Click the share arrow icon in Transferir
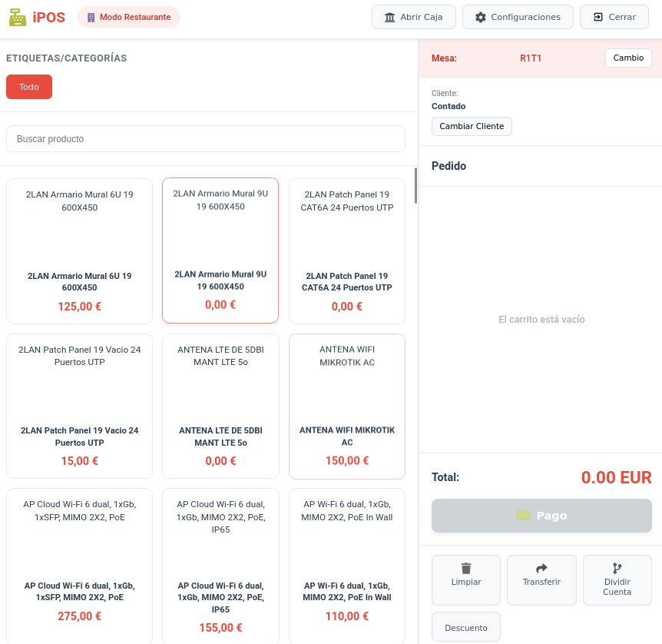 (x=541, y=569)
